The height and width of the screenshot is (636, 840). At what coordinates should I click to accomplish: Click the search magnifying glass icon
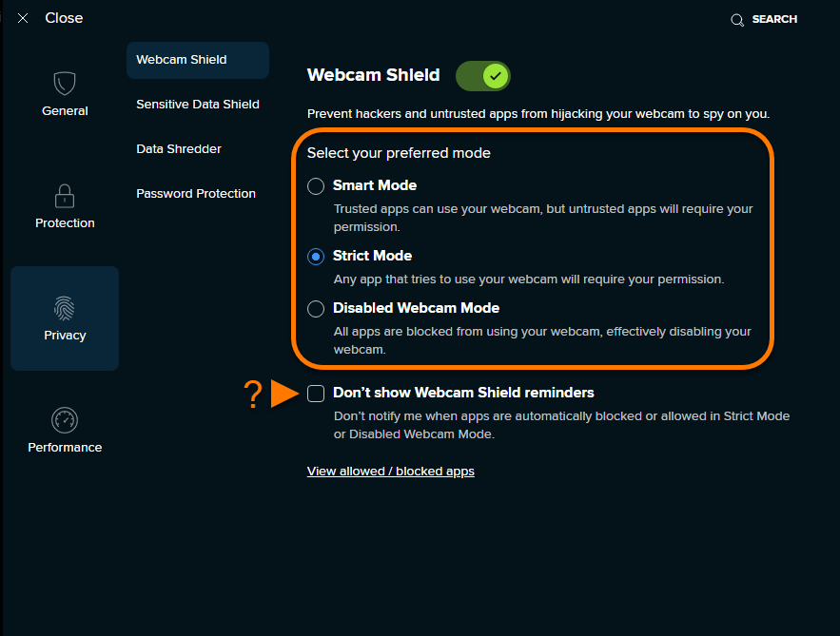pos(737,20)
